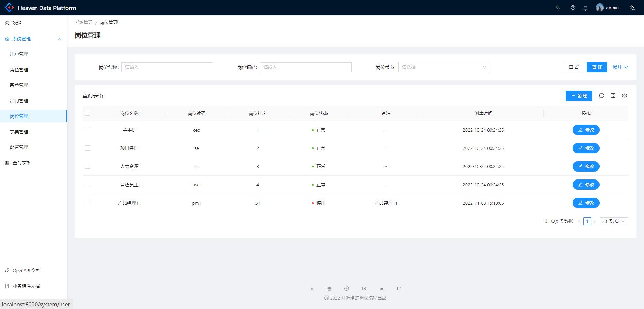Screen dimensions: 644x309
Task: Go to the next page arrow
Action: point(595,221)
